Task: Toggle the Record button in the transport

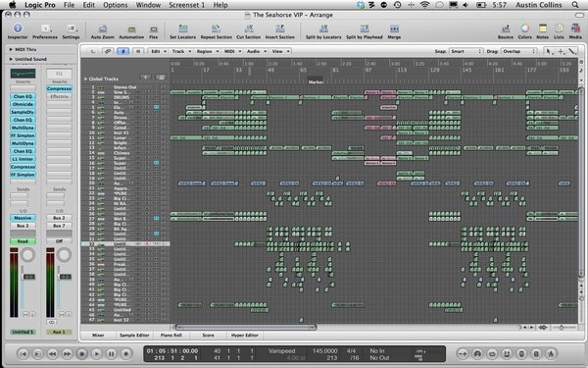Action: (126, 353)
